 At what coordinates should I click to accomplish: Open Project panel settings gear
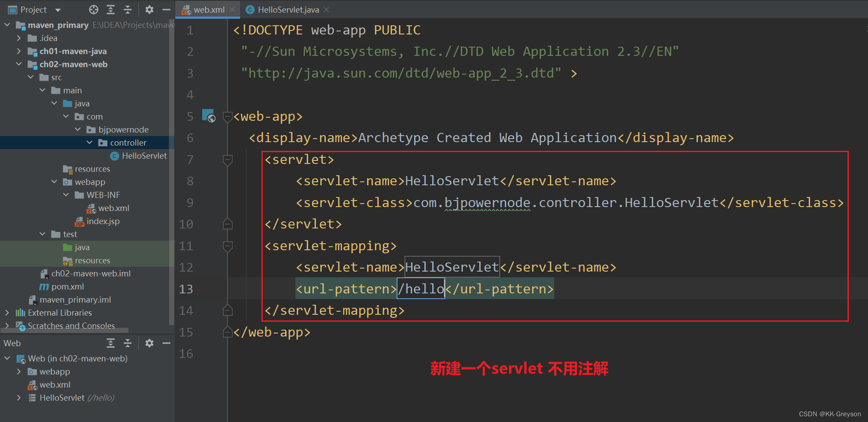point(149,10)
